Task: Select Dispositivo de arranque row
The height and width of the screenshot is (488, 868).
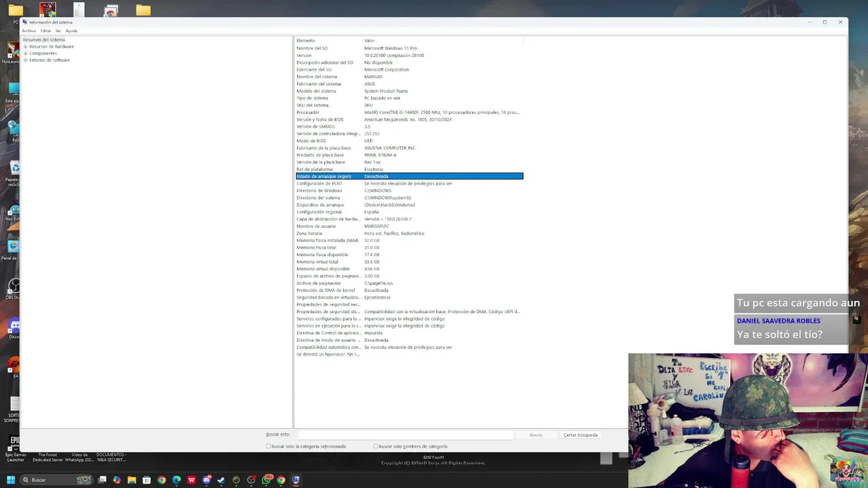Action: pos(410,205)
